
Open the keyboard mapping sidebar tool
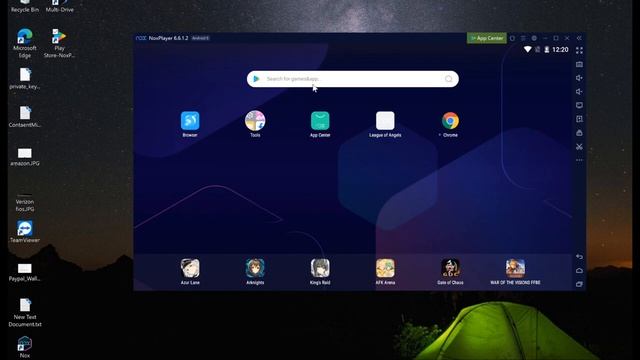(x=579, y=64)
